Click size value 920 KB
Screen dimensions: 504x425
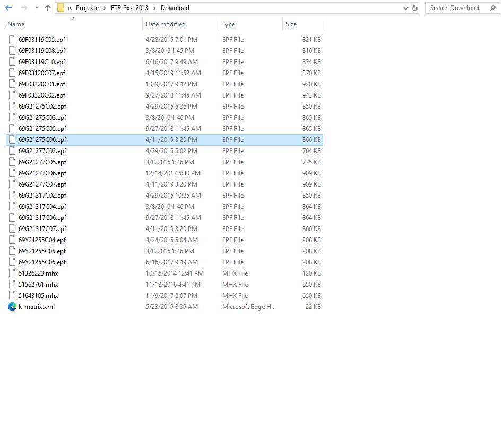click(x=311, y=84)
